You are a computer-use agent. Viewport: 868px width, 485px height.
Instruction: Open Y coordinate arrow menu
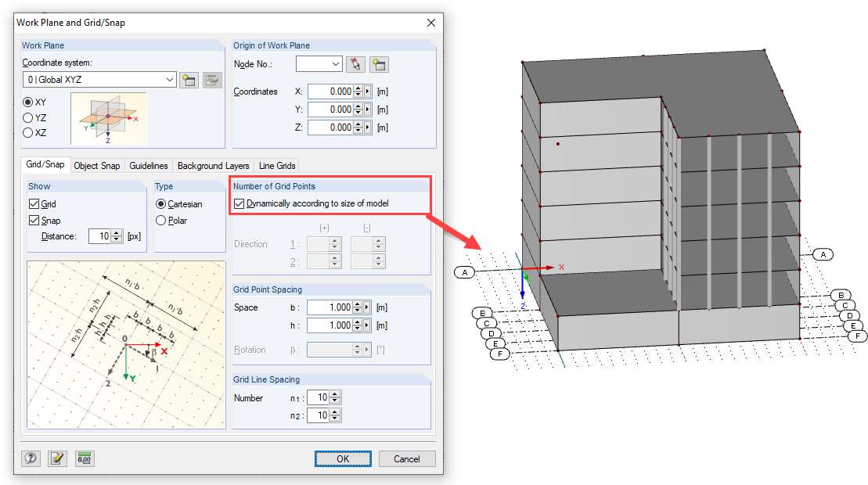(x=368, y=110)
